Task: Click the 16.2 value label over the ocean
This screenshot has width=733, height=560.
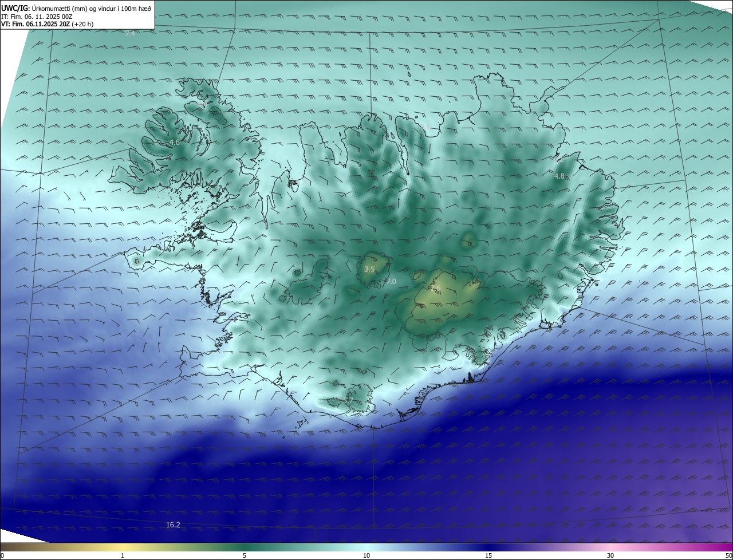Action: [x=173, y=524]
